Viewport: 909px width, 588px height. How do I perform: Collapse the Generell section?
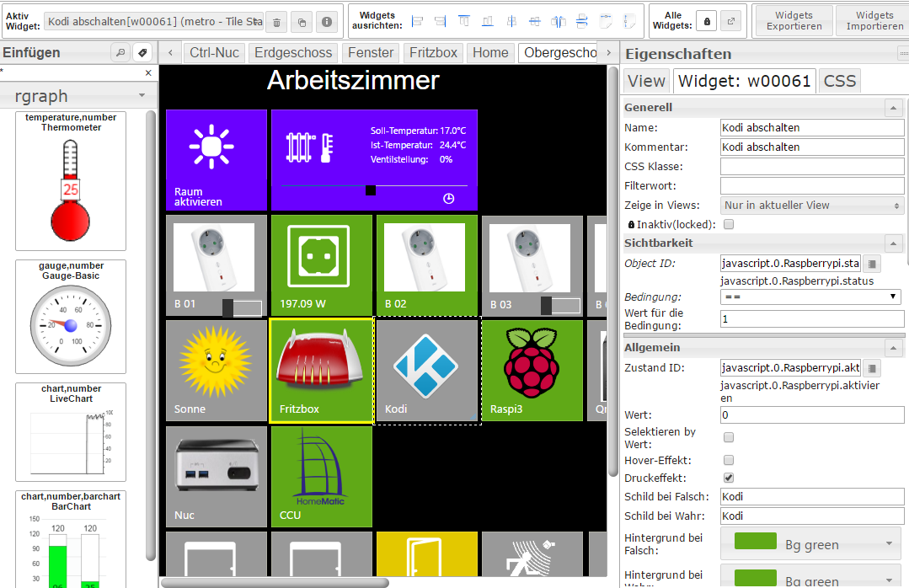[893, 108]
